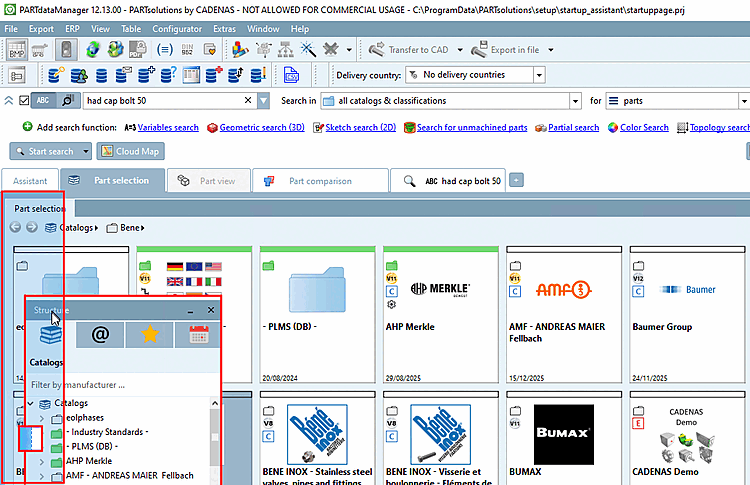Click the database with blue plus icon
The height and width of the screenshot is (485, 750).
[146, 75]
